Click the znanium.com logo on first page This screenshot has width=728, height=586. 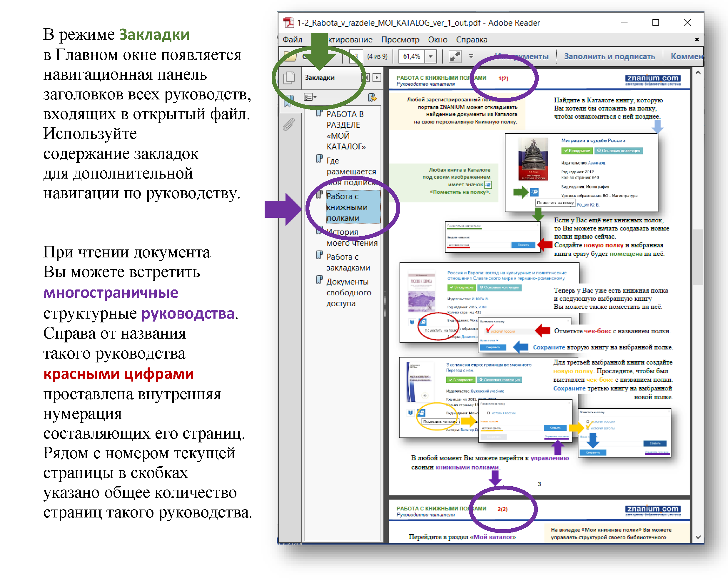click(653, 80)
